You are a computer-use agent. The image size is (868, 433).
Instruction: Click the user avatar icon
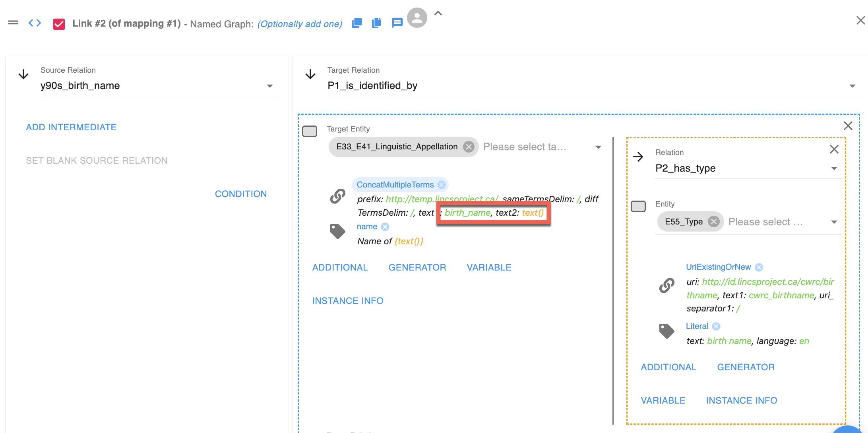point(417,18)
